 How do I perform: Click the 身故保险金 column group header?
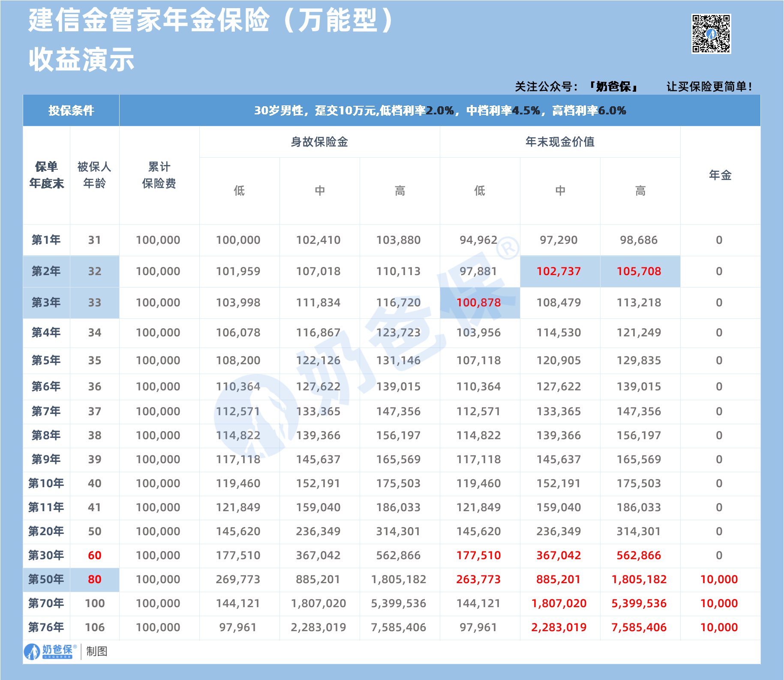(x=319, y=142)
